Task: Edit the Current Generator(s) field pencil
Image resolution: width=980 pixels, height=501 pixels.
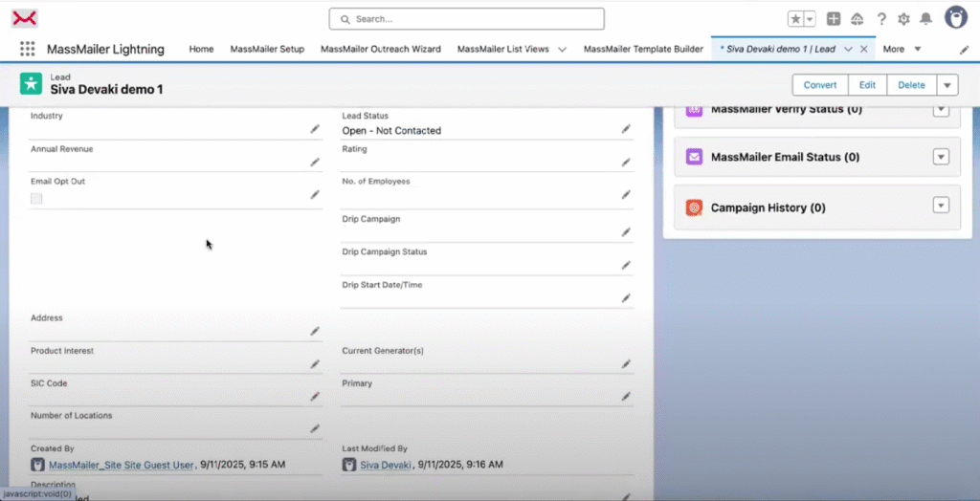Action: click(x=626, y=363)
